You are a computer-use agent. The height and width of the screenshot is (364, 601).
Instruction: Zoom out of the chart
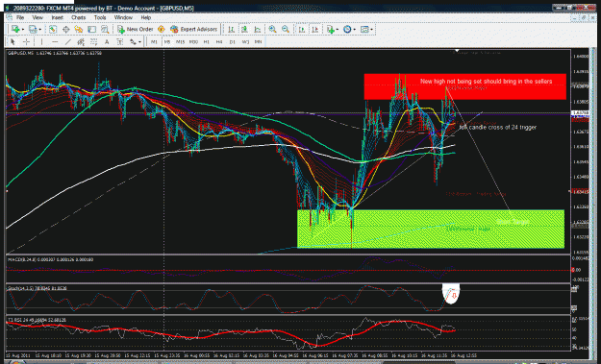point(286,29)
